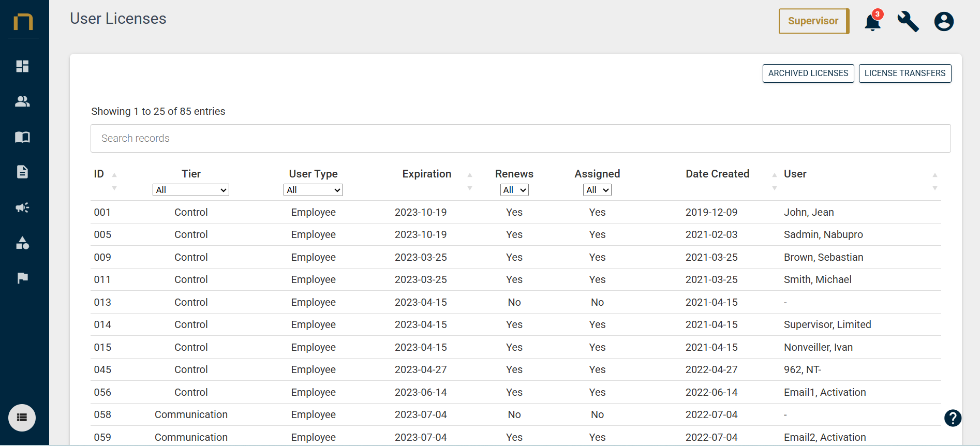Screen dimensions: 980x446
Task: Click user John, Jean
Action: pyautogui.click(x=809, y=212)
